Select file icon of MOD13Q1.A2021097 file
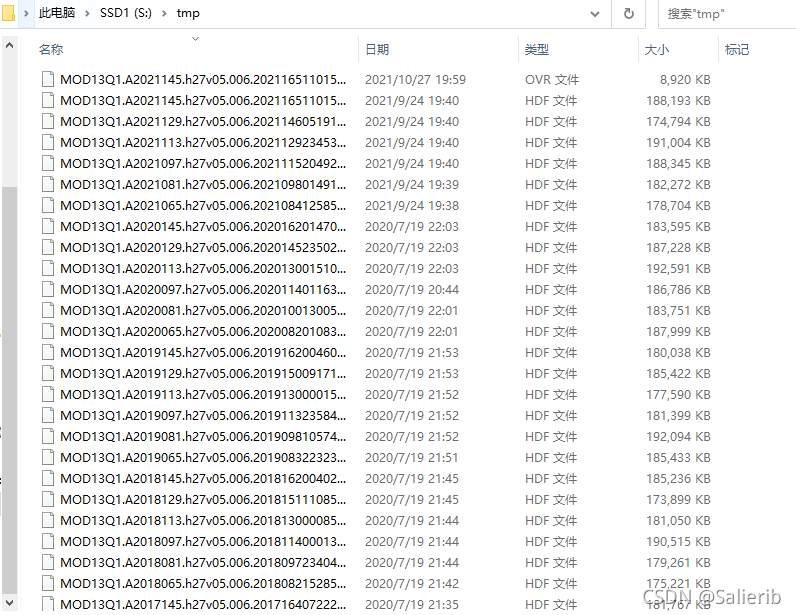This screenshot has height=615, width=796. point(48,164)
